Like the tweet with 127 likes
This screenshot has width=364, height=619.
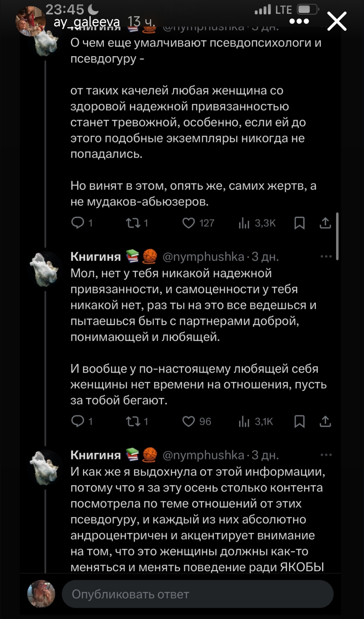(189, 223)
